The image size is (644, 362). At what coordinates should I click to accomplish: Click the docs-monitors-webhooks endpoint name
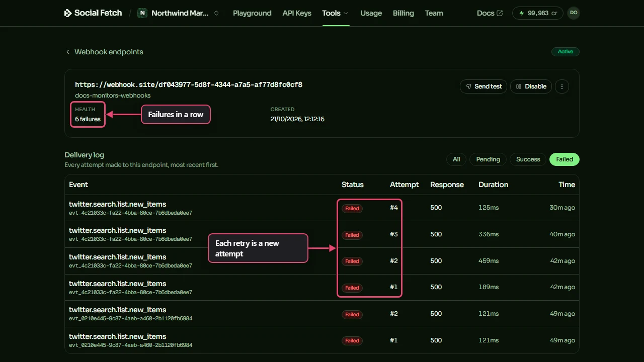113,96
